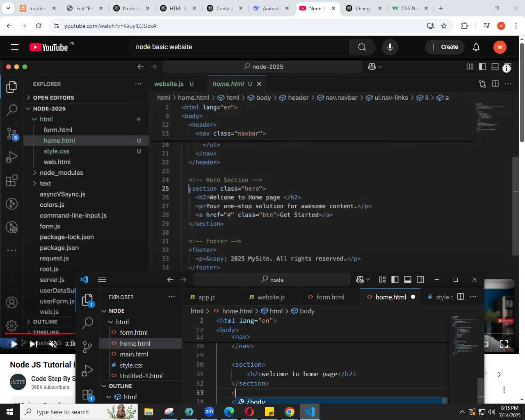Close the Node JS Chrome tab
525x420 pixels.
pyautogui.click(x=333, y=8)
